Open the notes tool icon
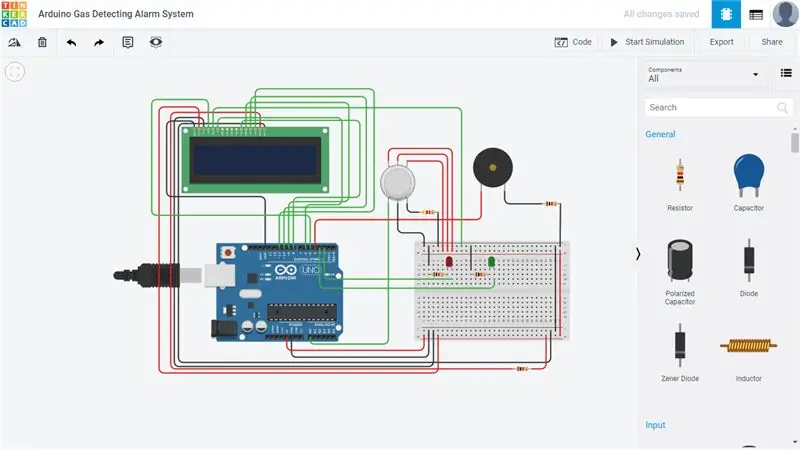This screenshot has width=800, height=450. coord(128,42)
